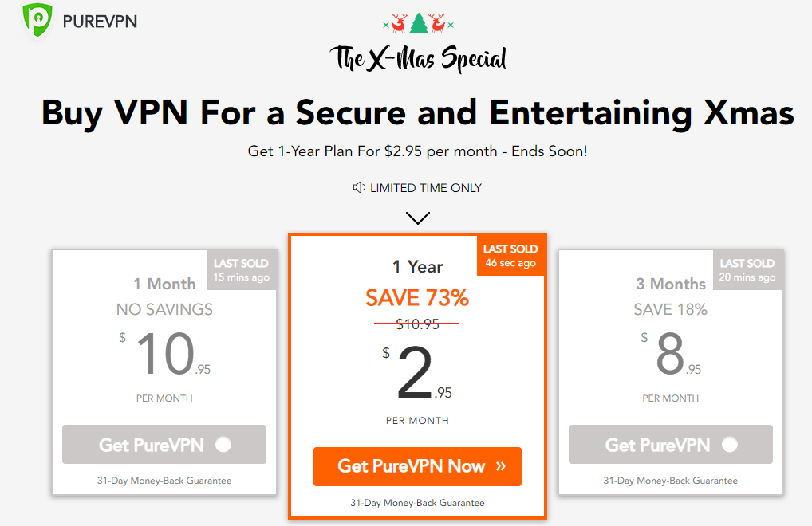Viewport: 812px width, 526px height.
Task: Click the down chevron below Limited Time Only
Action: point(418,218)
